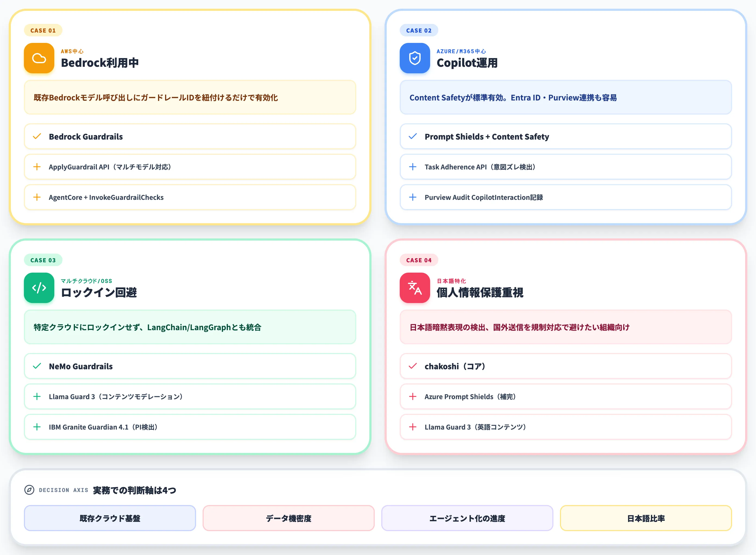
Task: Click the chakoshi（コア）label
Action: coord(456,367)
